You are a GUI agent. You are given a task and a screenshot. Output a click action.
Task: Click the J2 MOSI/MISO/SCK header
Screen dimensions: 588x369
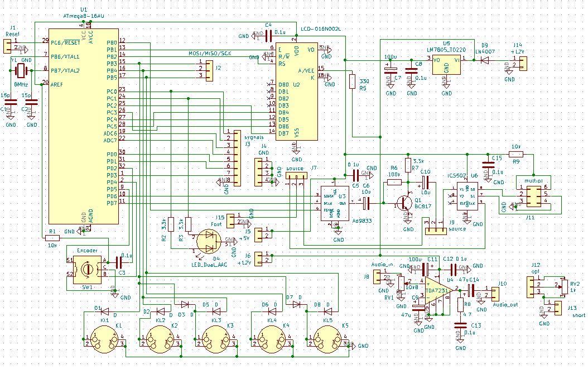209,71
